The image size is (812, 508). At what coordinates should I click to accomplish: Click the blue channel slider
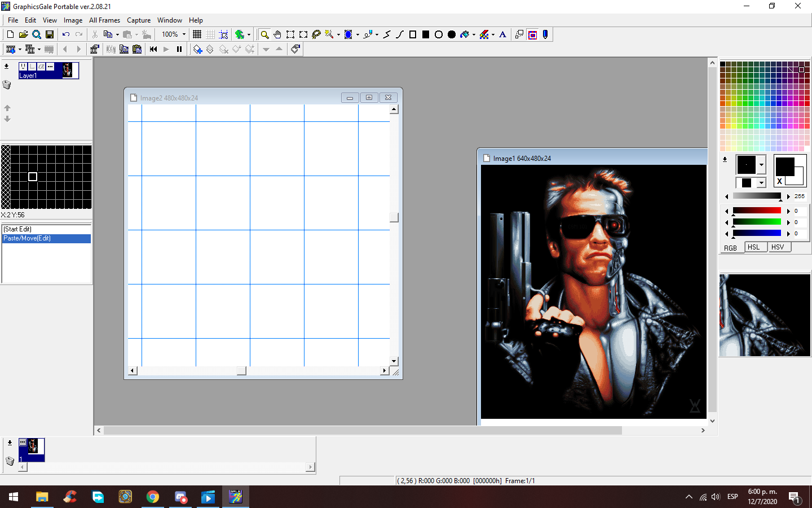click(757, 234)
